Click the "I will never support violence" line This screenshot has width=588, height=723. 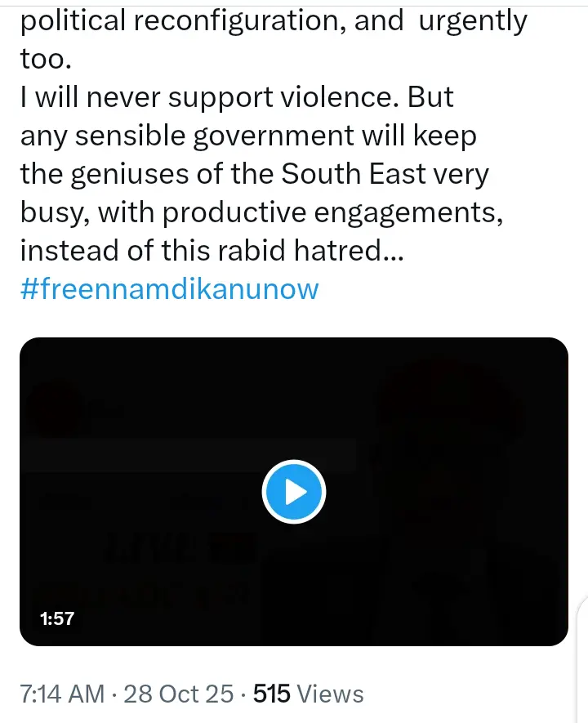237,97
